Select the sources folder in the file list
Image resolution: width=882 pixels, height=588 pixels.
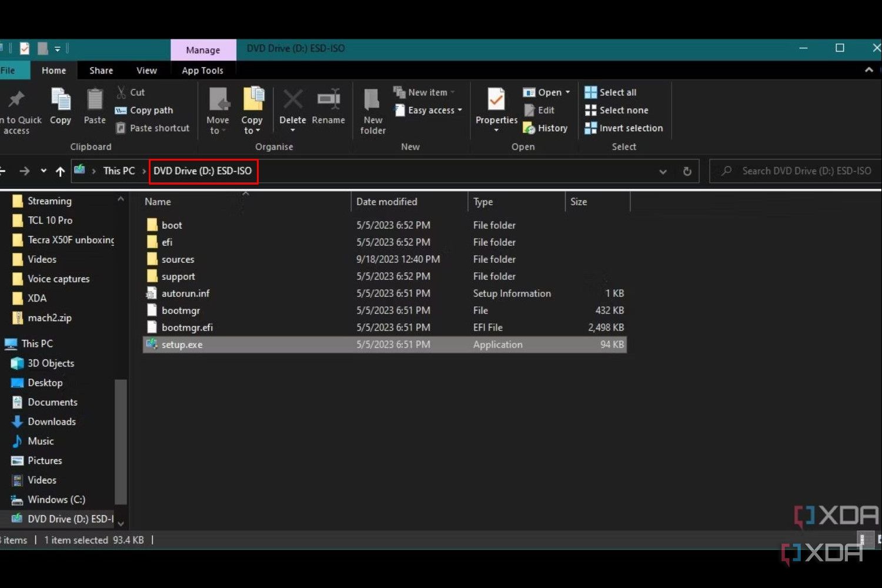[x=385, y=259]
